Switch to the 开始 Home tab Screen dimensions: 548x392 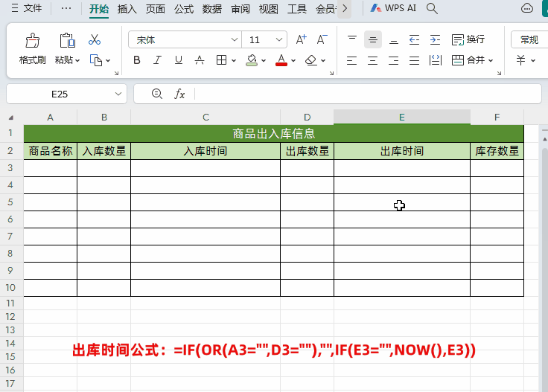point(99,9)
